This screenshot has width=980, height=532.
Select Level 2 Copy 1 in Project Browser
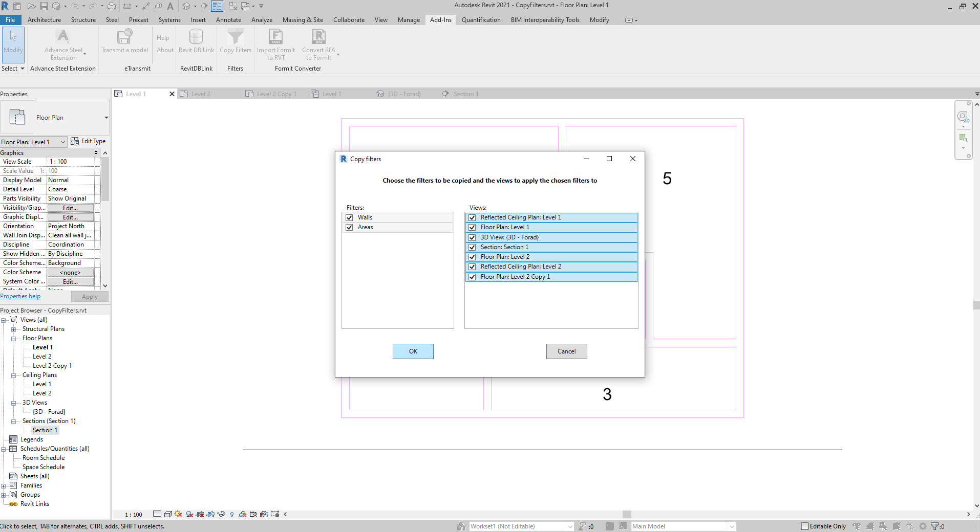(x=52, y=366)
